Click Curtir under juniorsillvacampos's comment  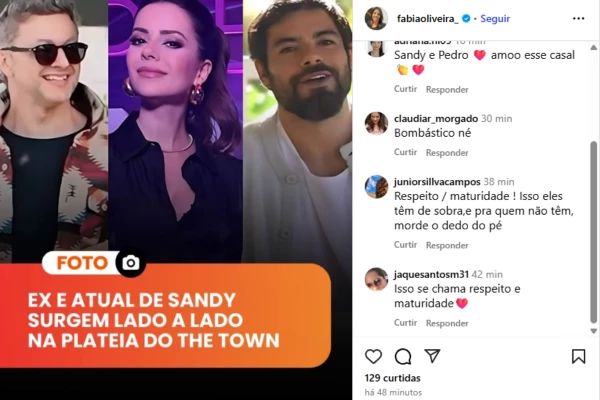pyautogui.click(x=405, y=245)
